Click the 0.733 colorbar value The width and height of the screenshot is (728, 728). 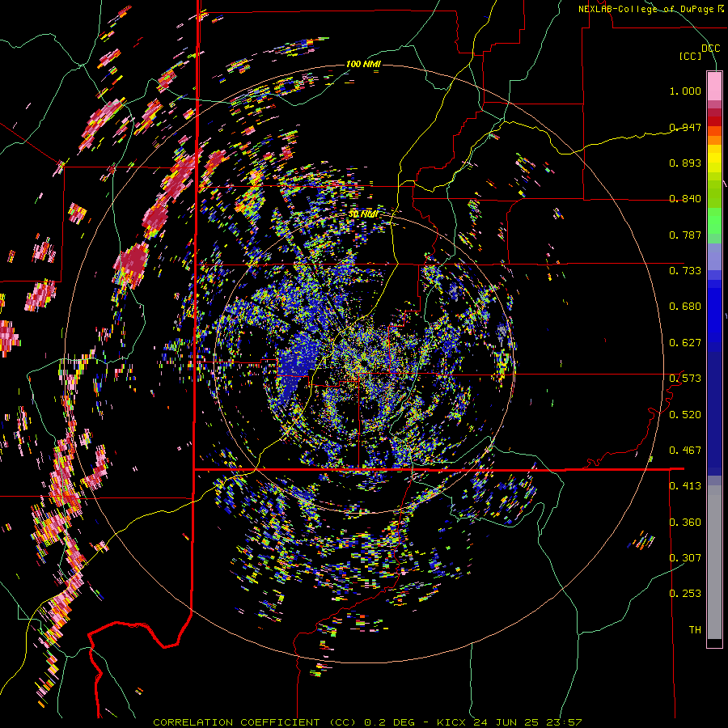pos(685,271)
